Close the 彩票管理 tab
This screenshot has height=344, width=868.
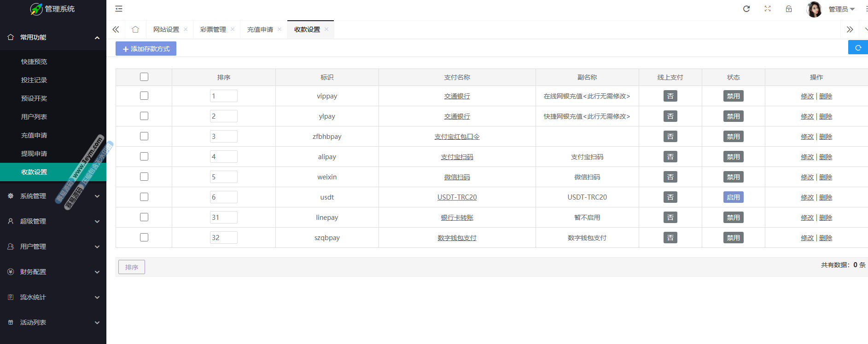coord(233,29)
